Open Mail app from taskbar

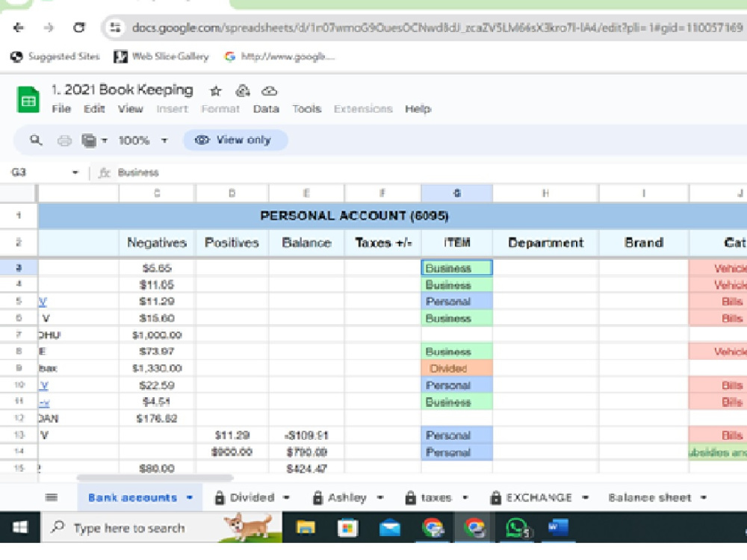click(x=389, y=528)
